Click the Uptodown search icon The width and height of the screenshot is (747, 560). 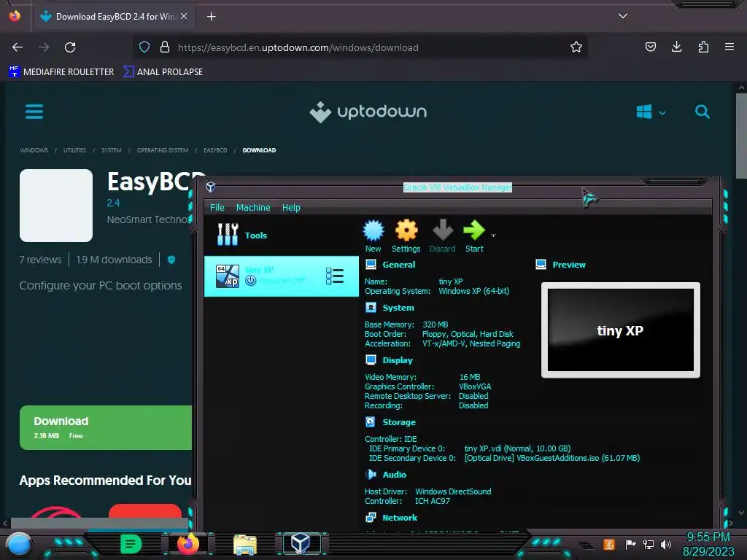[702, 112]
